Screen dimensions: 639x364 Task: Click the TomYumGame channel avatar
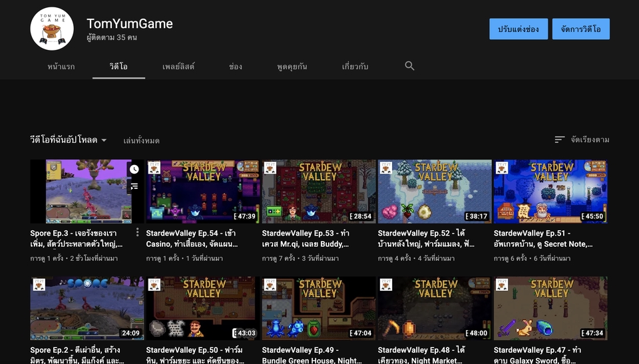52,29
